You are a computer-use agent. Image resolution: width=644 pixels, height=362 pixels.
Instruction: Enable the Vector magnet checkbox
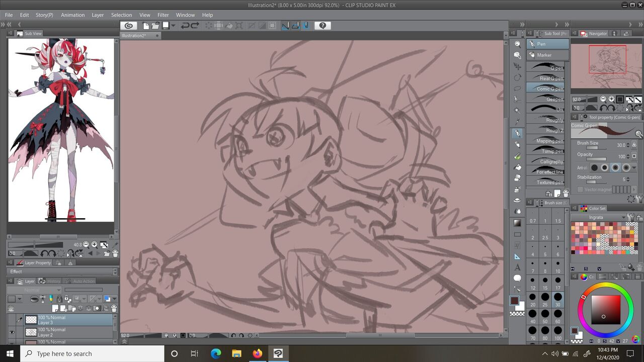[580, 189]
